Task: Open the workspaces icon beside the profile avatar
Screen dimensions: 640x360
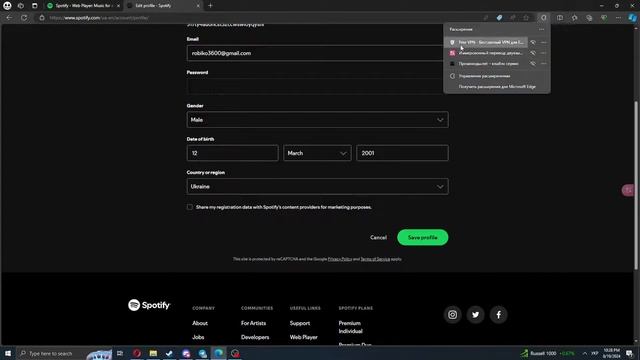Action: tap(21, 6)
